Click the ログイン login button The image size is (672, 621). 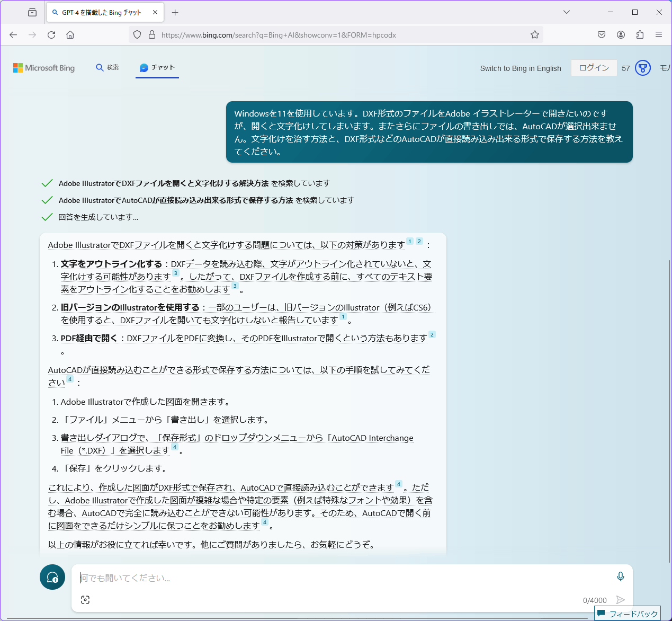tap(594, 68)
